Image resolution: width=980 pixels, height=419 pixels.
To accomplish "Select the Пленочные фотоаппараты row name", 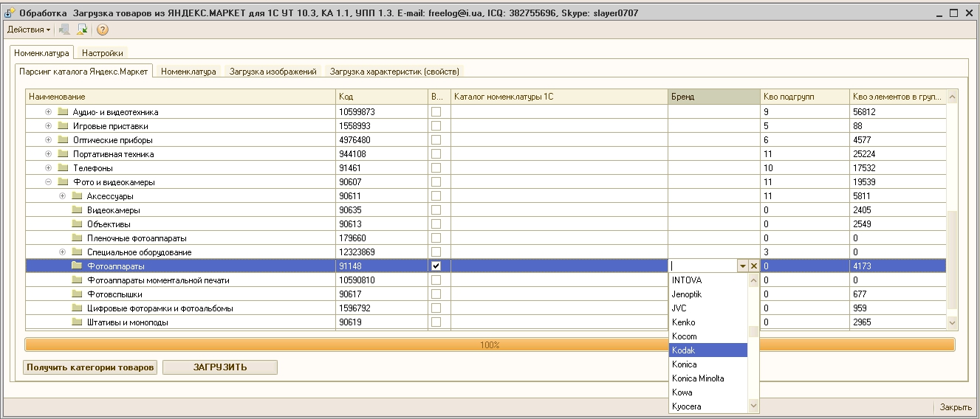I will coord(137,238).
